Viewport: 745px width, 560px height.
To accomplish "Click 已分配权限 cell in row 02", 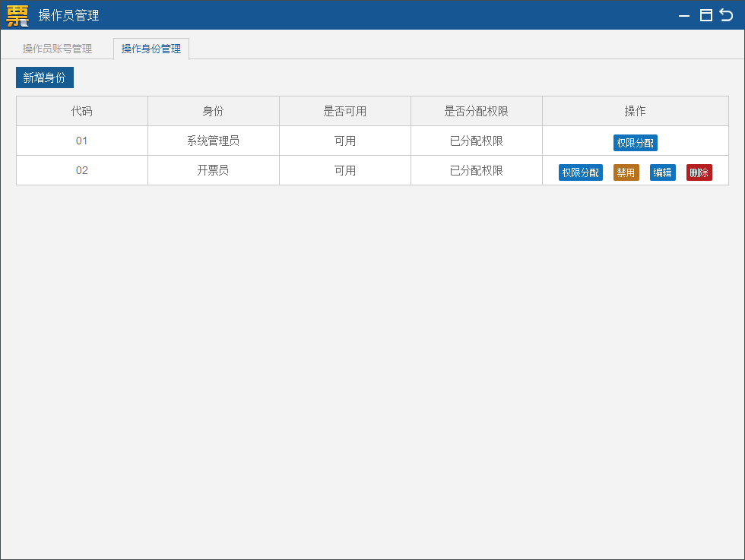I will click(x=477, y=170).
